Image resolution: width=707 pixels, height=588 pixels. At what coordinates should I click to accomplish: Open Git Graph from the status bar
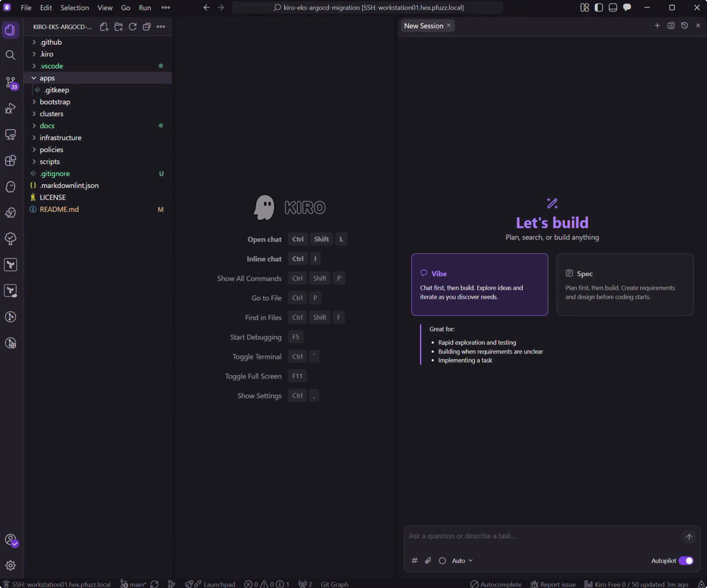(x=334, y=584)
